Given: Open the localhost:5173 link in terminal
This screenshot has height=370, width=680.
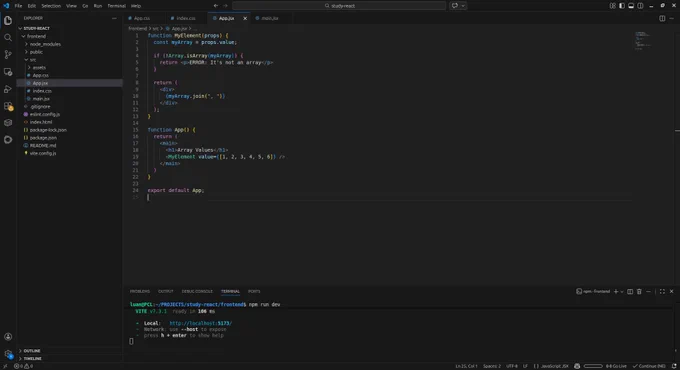Looking at the screenshot, I should point(200,323).
